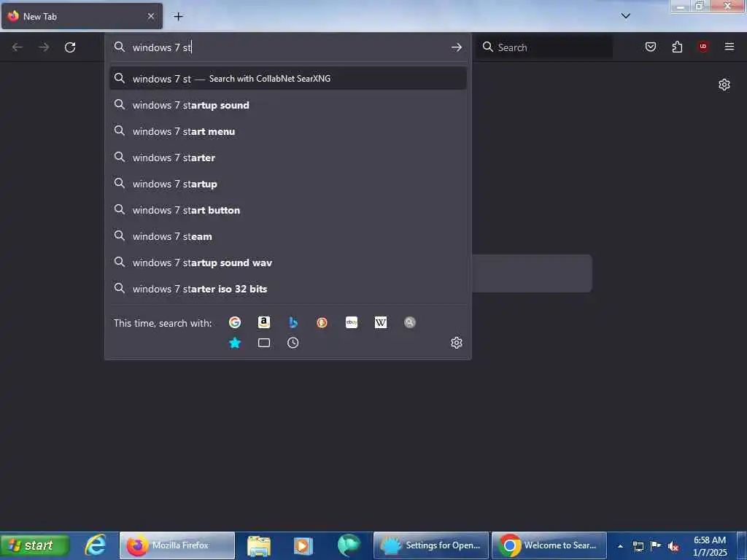The height and width of the screenshot is (560, 747).
Task: Search bookmarks with the star icon
Action: (235, 343)
